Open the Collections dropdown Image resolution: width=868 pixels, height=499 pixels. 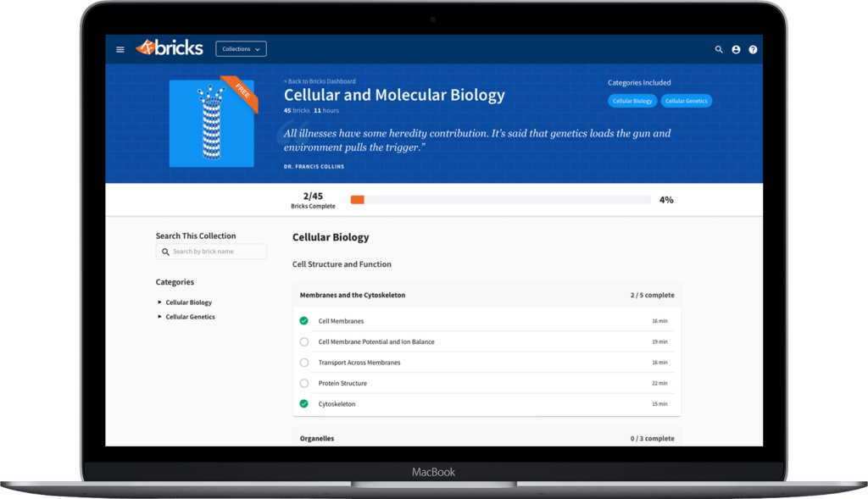241,48
